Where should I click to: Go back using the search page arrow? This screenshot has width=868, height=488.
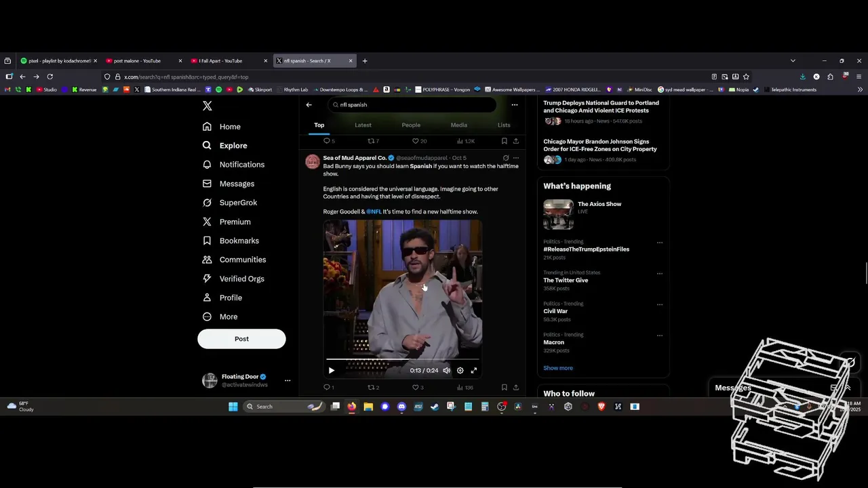tap(309, 105)
